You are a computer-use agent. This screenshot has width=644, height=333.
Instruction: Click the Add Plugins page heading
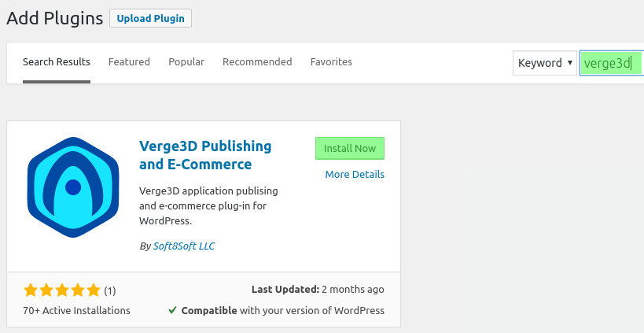(x=55, y=19)
